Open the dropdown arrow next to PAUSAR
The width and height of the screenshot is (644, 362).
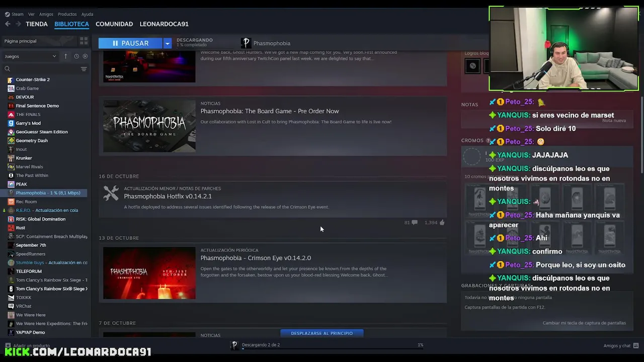click(x=168, y=43)
